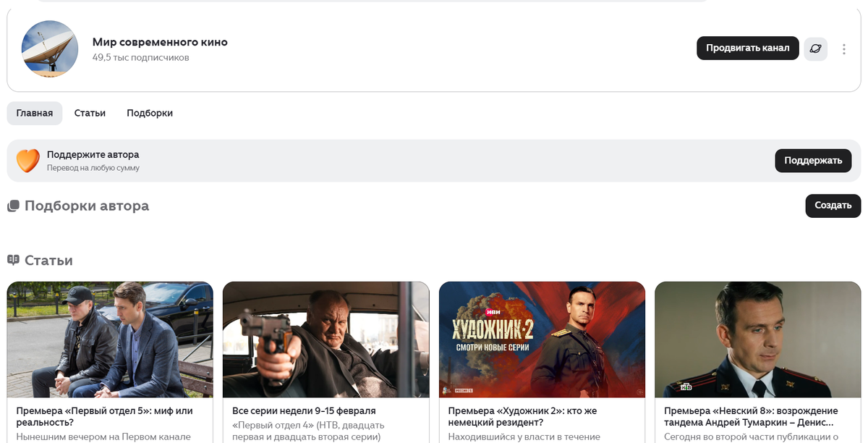868x443 pixels.
Task: Click the Поддержать button
Action: (813, 161)
